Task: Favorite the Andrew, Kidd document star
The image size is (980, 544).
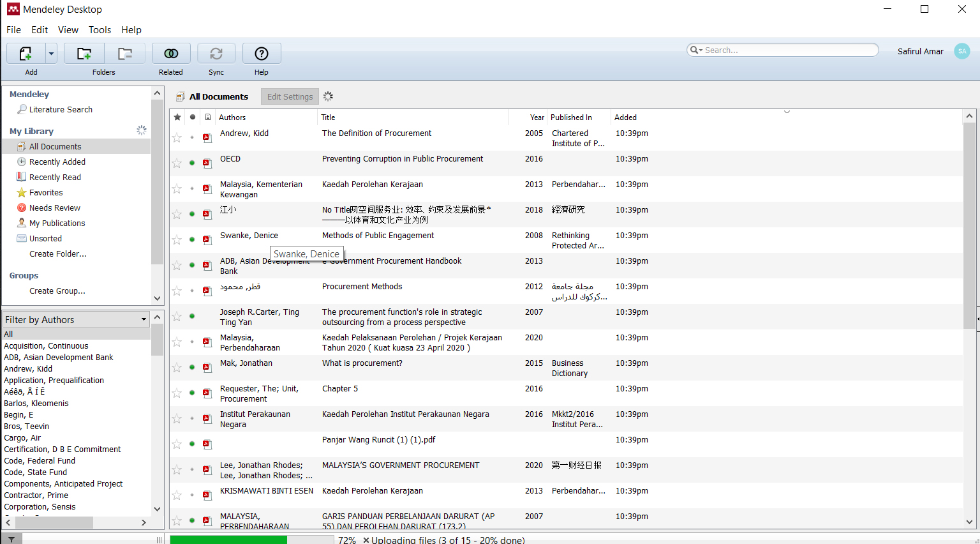Action: tap(177, 138)
